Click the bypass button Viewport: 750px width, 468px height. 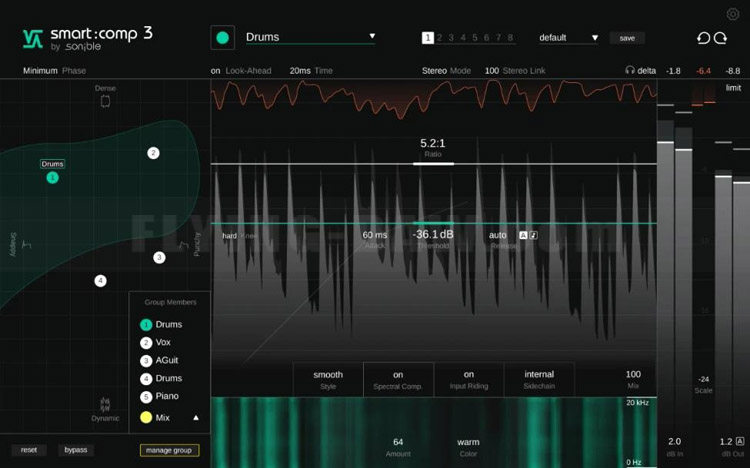pyautogui.click(x=76, y=450)
